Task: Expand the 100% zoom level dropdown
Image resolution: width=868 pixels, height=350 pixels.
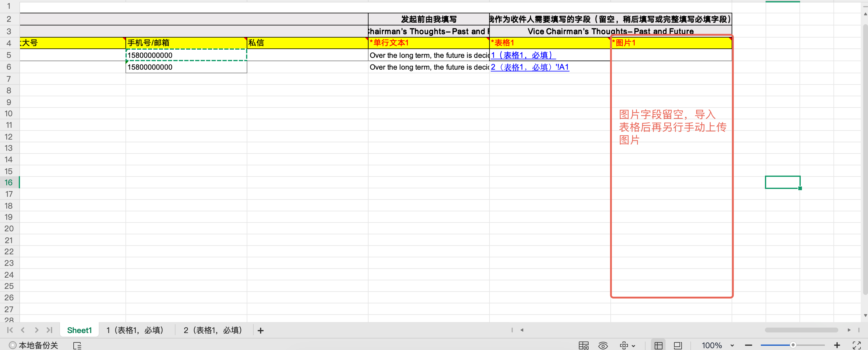Action: pos(732,345)
